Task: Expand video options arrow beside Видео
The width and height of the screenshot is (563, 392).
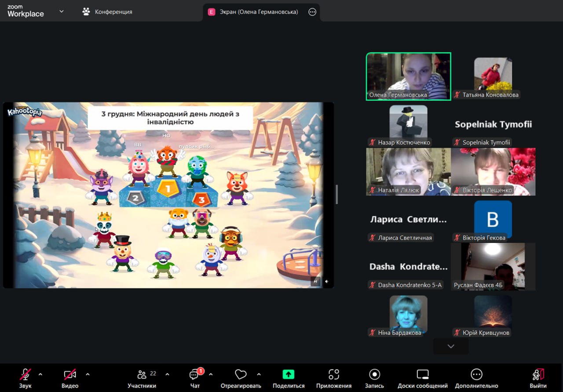Action: tap(88, 374)
